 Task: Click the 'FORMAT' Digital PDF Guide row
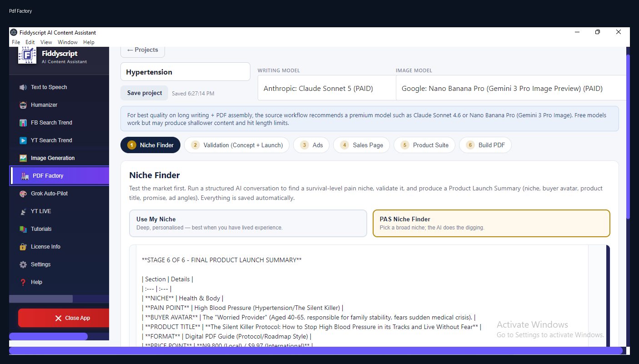(227, 336)
